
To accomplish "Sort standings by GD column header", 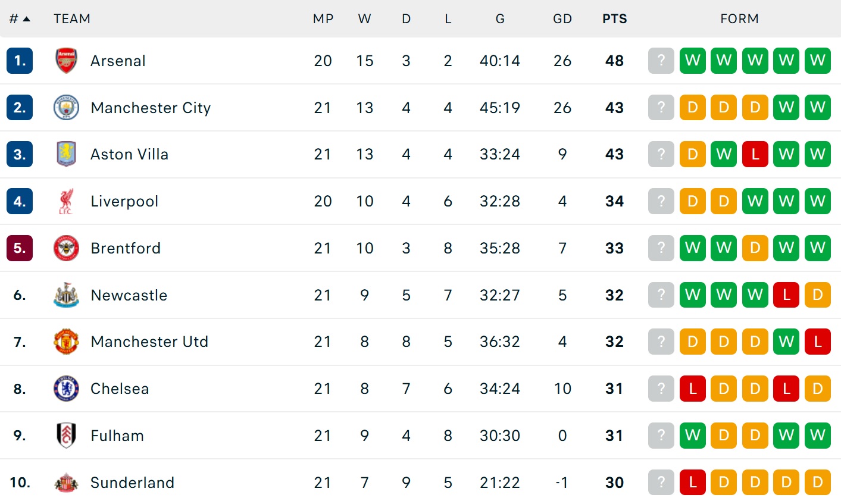I will (x=562, y=19).
